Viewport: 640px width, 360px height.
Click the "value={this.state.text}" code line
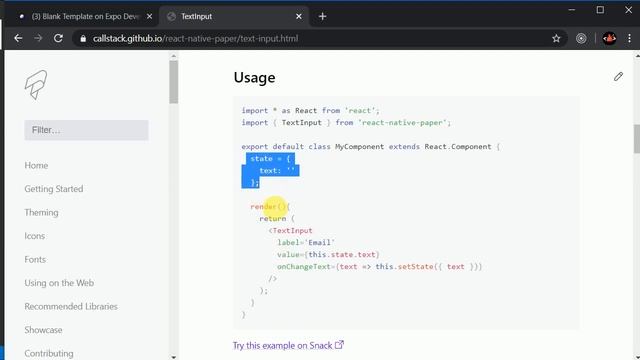328,254
